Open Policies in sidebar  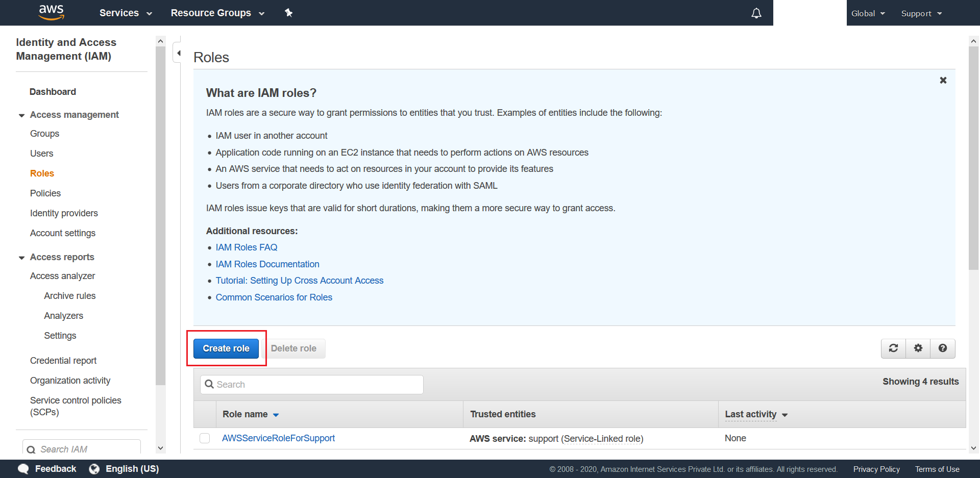(x=45, y=193)
